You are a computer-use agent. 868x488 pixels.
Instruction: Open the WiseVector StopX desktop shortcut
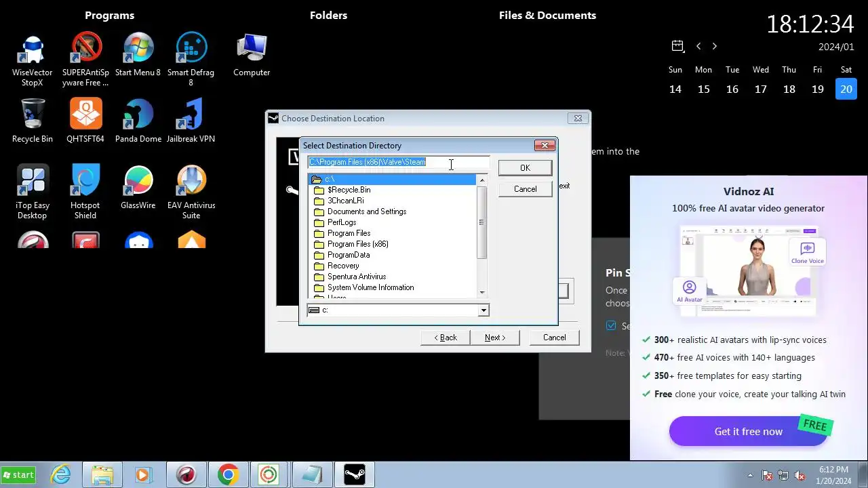(x=33, y=60)
